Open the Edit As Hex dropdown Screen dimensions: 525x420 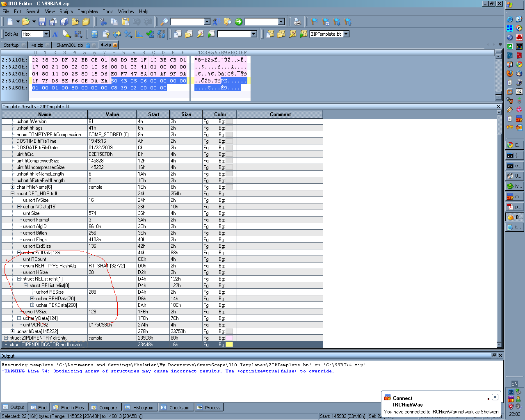pyautogui.click(x=46, y=34)
